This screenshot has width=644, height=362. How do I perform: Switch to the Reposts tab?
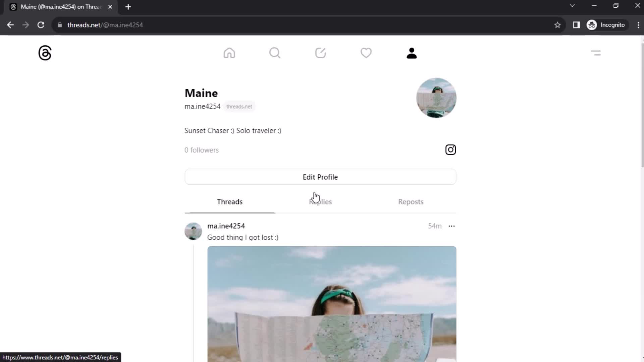(x=411, y=201)
